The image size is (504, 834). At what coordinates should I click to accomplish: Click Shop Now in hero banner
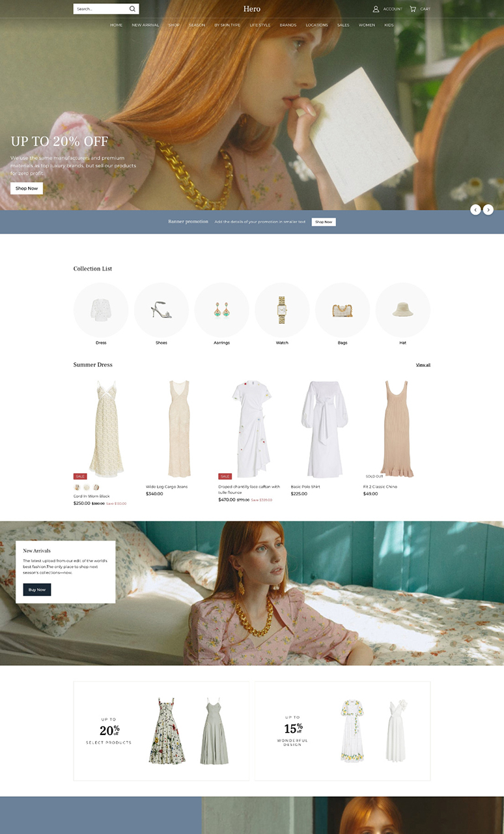(27, 188)
